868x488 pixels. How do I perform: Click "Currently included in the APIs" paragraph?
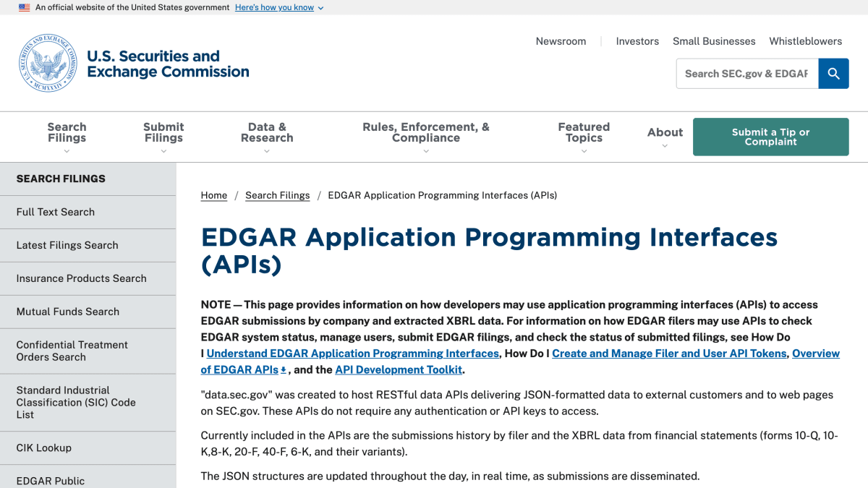pyautogui.click(x=519, y=444)
